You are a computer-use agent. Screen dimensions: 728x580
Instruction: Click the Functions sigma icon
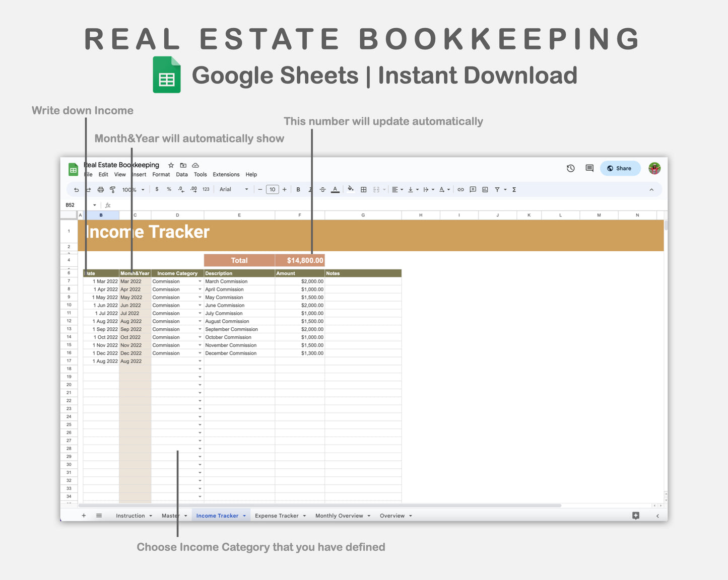[514, 189]
